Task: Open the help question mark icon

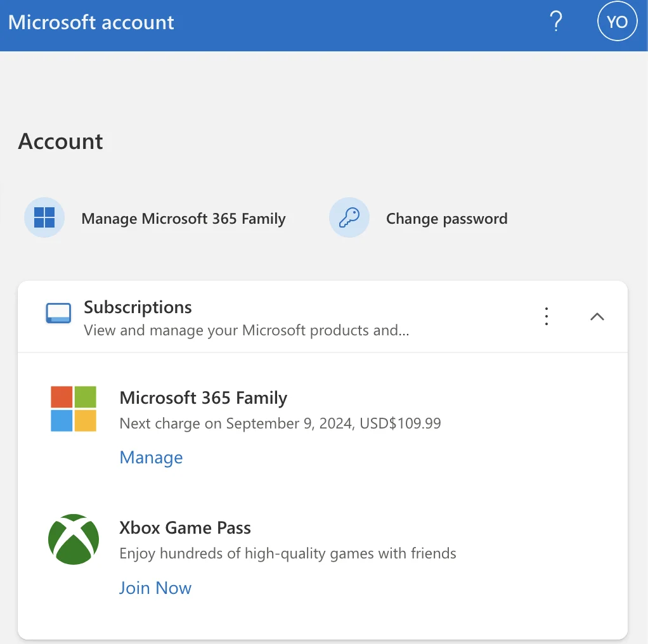Action: click(556, 22)
